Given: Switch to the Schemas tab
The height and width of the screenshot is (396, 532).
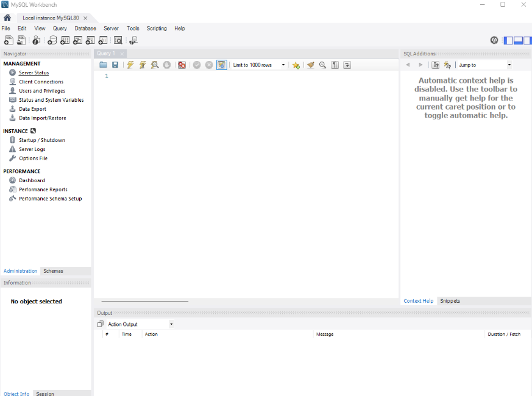Looking at the screenshot, I should tap(53, 271).
